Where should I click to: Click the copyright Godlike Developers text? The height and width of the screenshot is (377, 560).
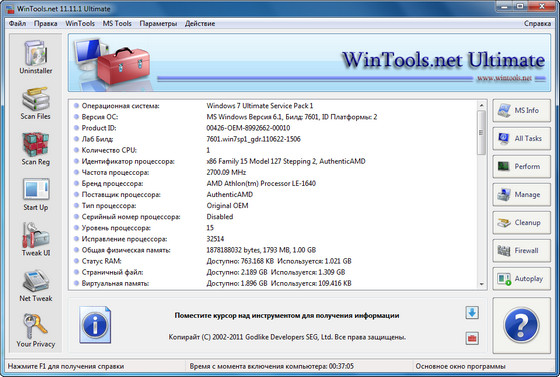(x=287, y=337)
